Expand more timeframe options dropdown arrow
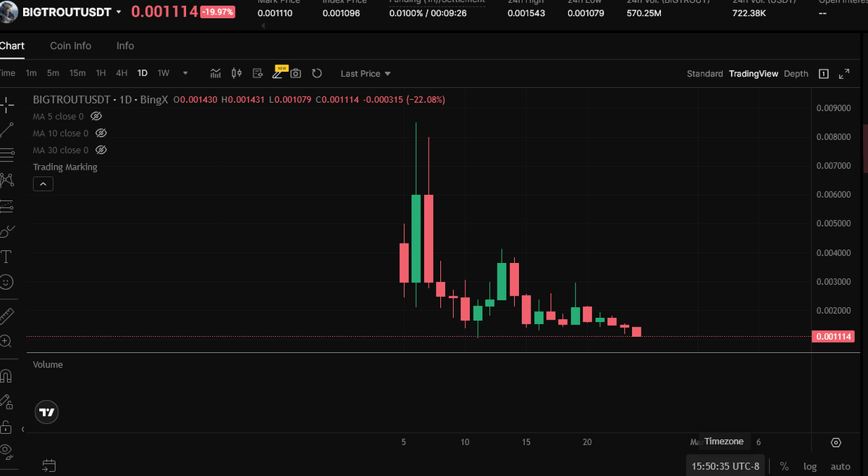The width and height of the screenshot is (868, 476). [x=185, y=73]
